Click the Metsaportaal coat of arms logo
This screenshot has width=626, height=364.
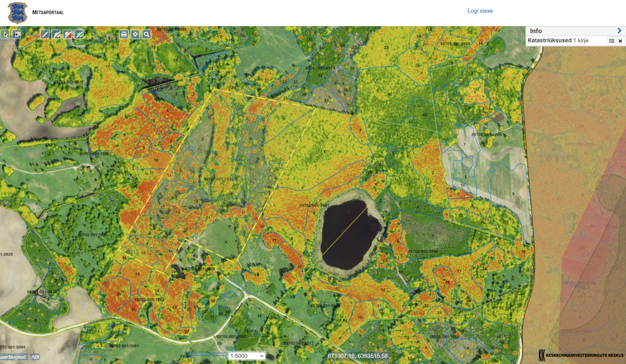pos(17,13)
